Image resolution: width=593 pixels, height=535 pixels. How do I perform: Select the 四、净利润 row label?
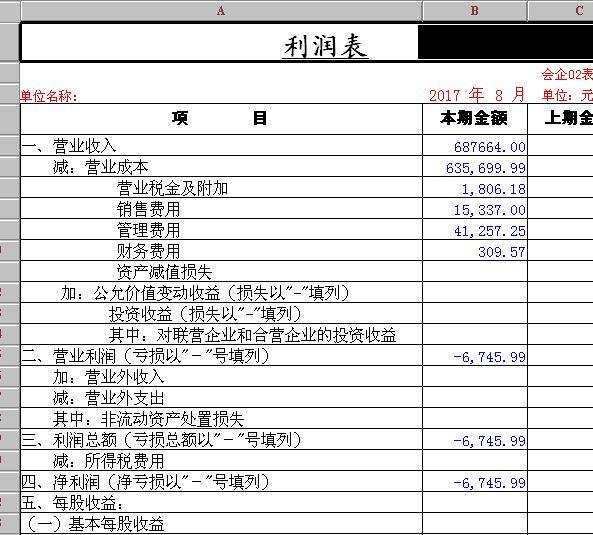[145, 482]
